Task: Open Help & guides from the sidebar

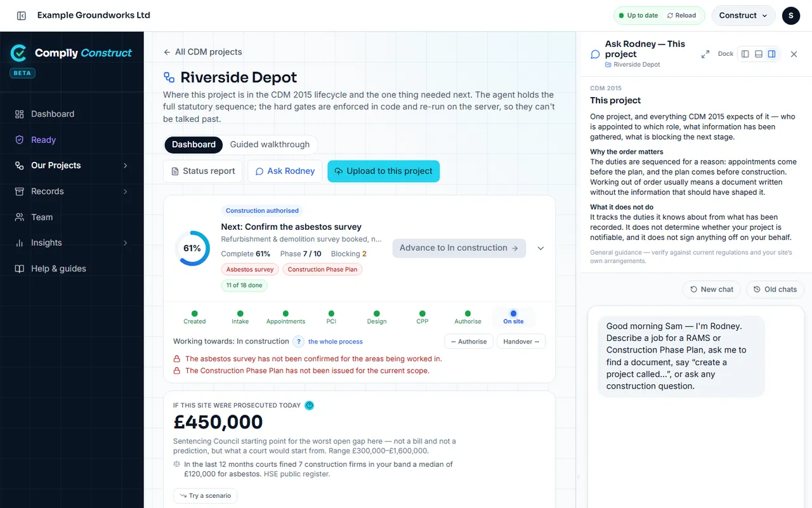Action: click(x=72, y=269)
